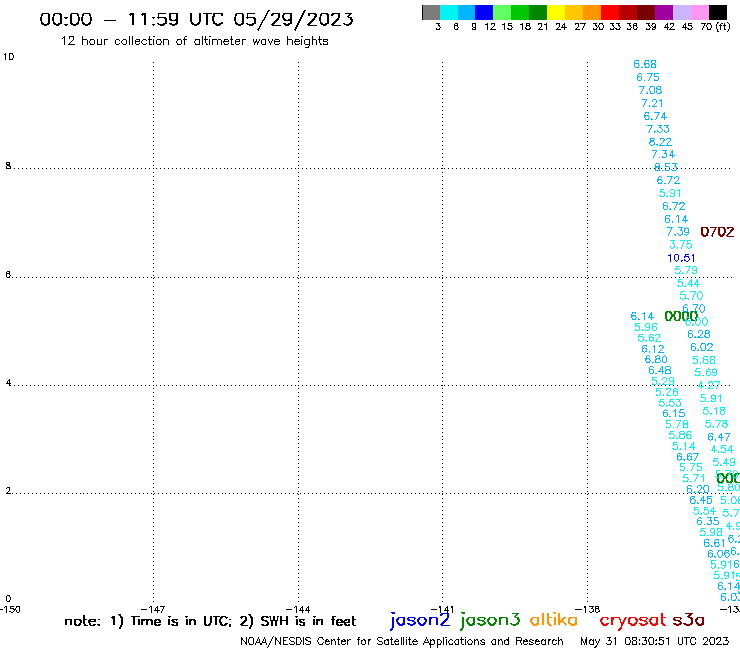
Task: Click the date range title '05/29/2023'
Action: (294, 19)
